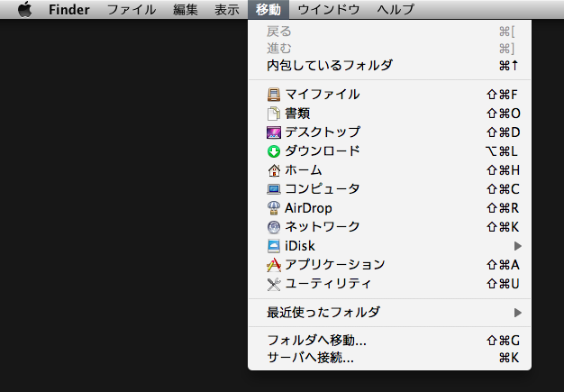
Task: Open the ヘルプ menu
Action: [x=396, y=9]
